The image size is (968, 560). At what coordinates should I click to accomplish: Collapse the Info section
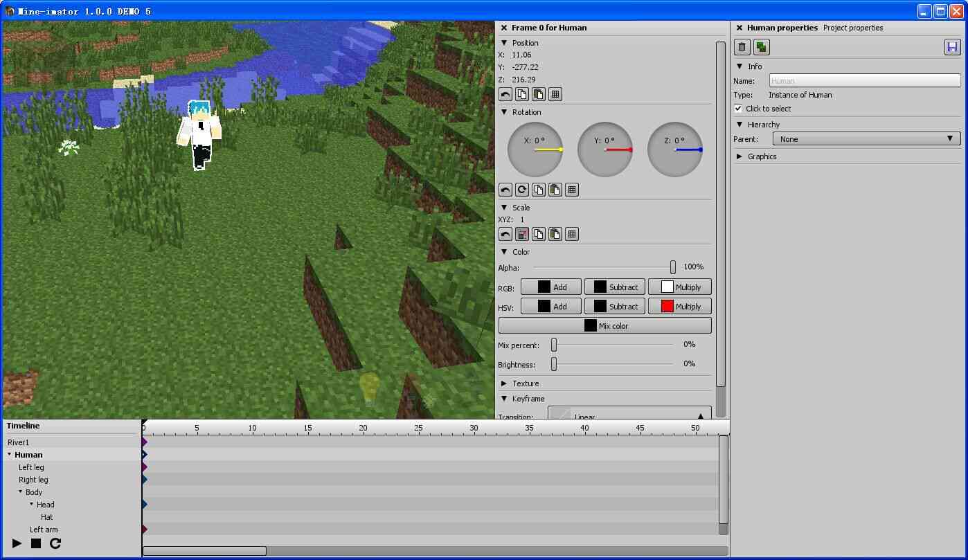pyautogui.click(x=740, y=66)
